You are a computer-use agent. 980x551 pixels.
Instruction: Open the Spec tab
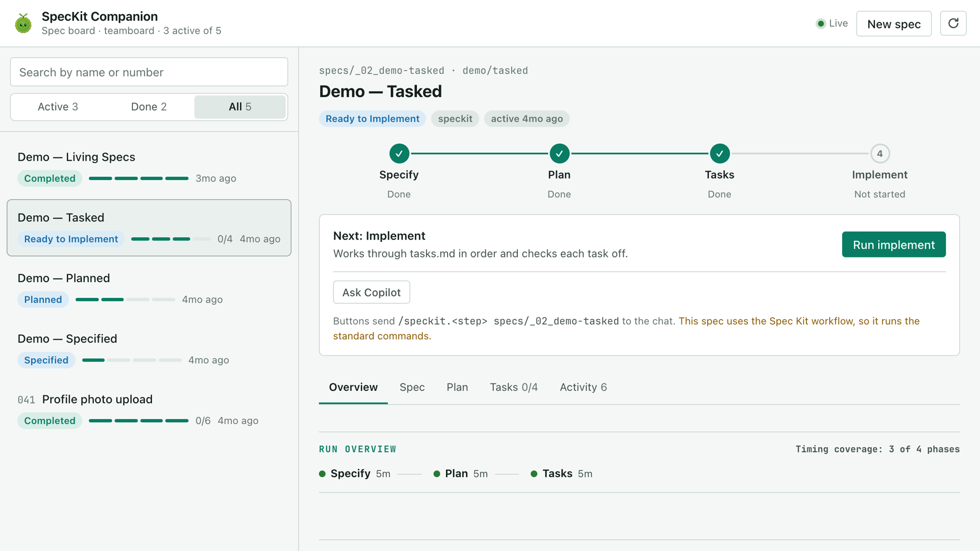(x=412, y=387)
